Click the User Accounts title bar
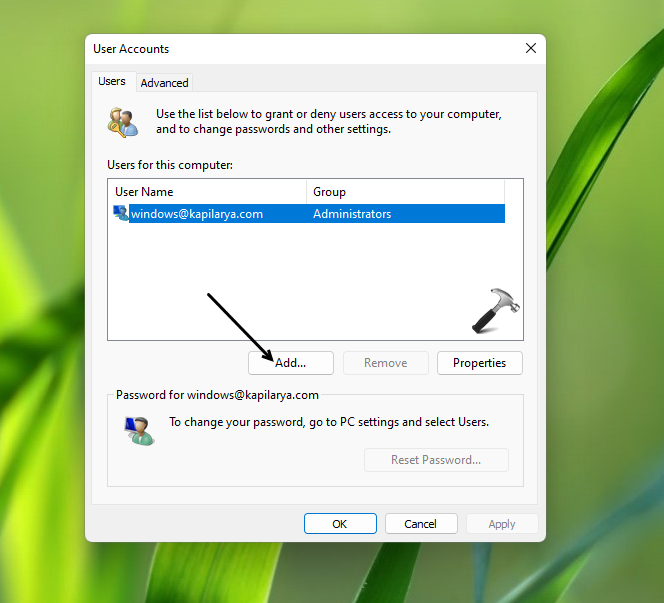This screenshot has width=664, height=603. 300,49
